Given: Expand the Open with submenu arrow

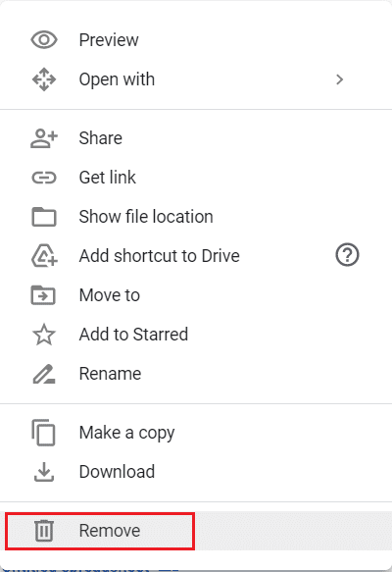Looking at the screenshot, I should pyautogui.click(x=339, y=79).
